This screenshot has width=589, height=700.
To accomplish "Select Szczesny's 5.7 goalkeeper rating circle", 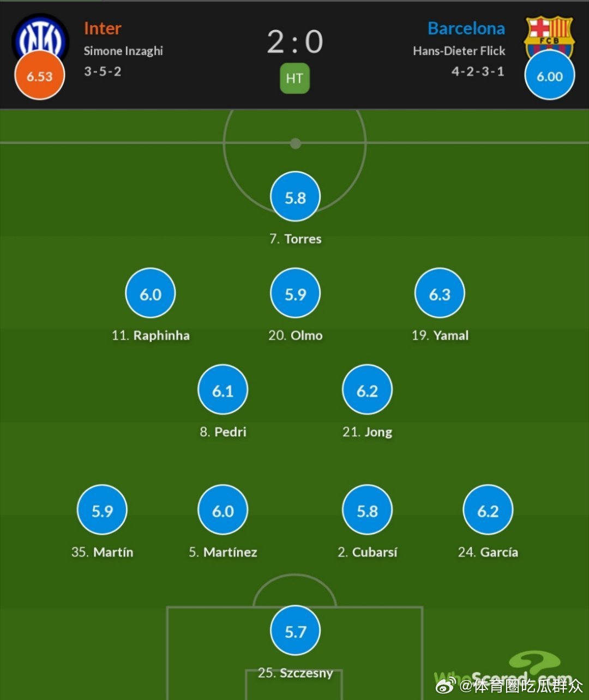I will click(295, 631).
